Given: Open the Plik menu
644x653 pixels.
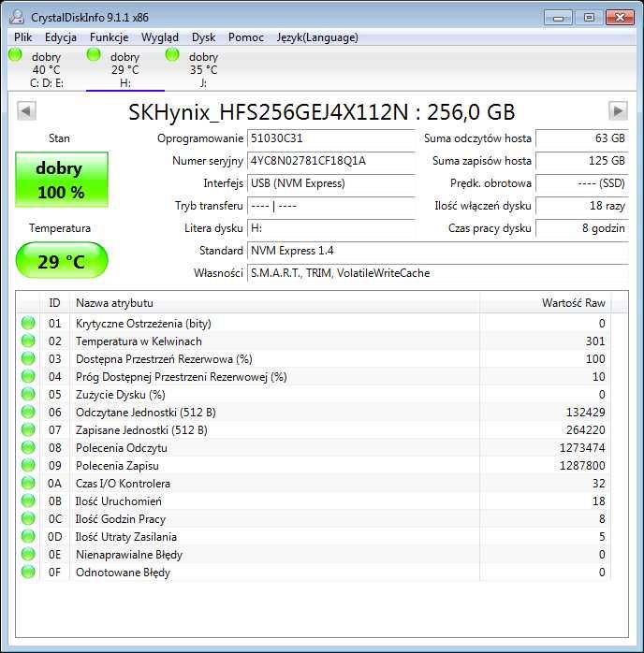Looking at the screenshot, I should click(22, 37).
